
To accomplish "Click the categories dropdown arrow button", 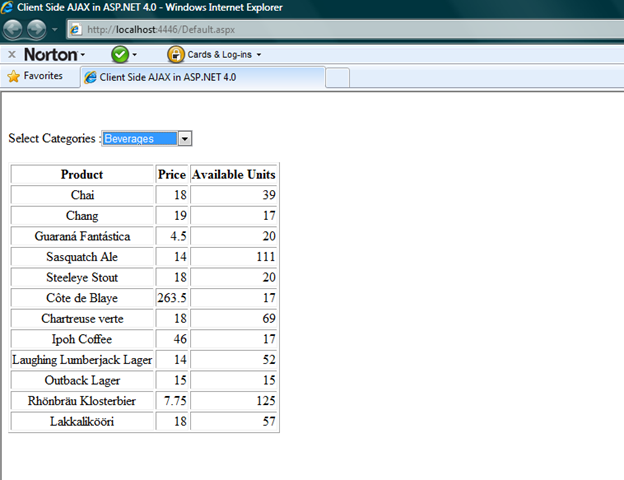I will tap(185, 139).
